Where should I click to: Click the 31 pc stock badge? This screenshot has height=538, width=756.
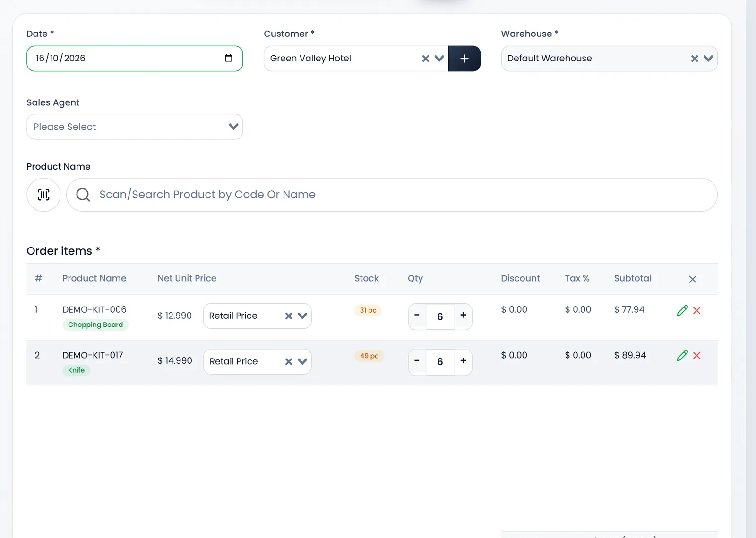[368, 310]
